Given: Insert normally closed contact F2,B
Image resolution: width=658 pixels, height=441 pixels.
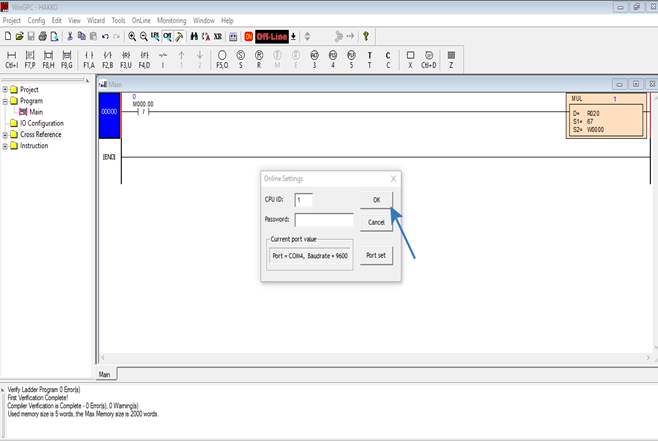Looking at the screenshot, I should point(108,58).
